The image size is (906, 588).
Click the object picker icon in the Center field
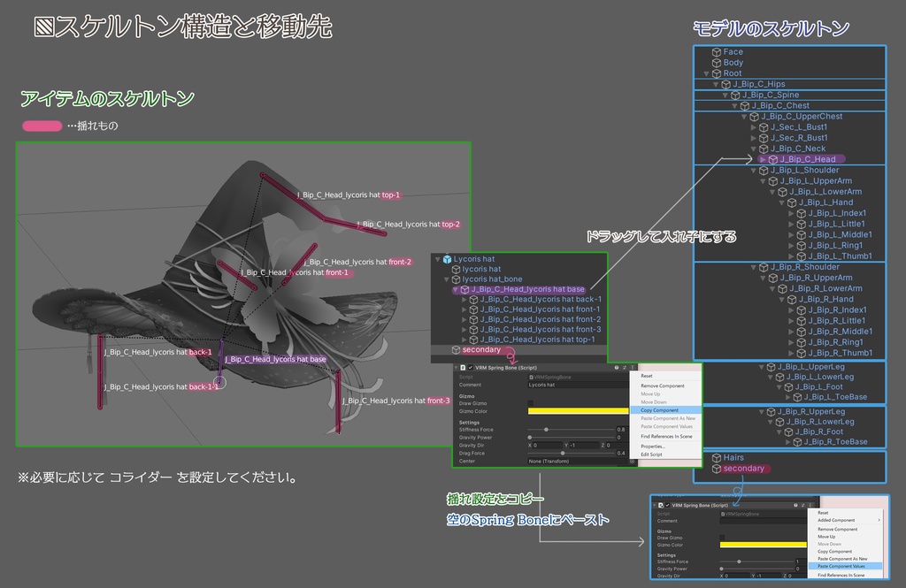tap(633, 462)
